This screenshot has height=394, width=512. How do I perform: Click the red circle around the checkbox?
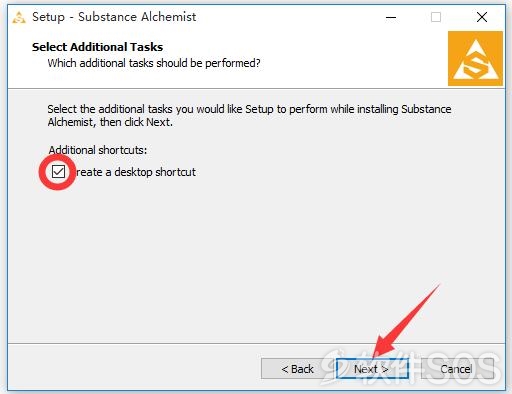58,172
